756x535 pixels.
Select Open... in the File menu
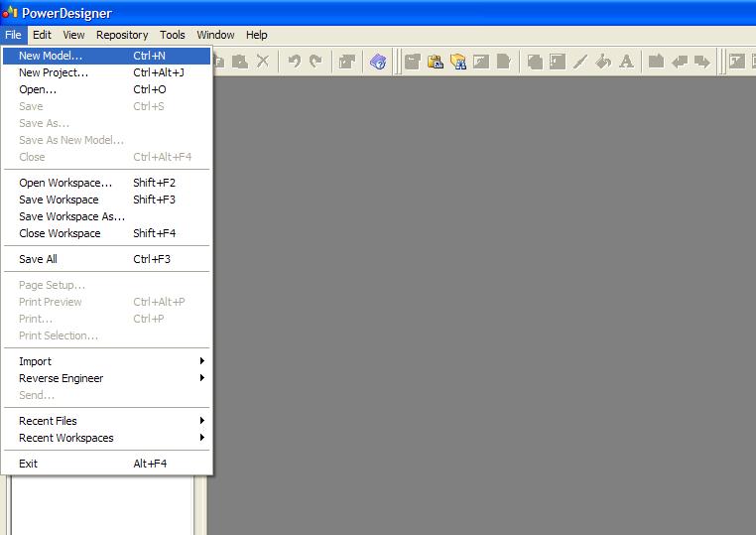[x=106, y=89]
